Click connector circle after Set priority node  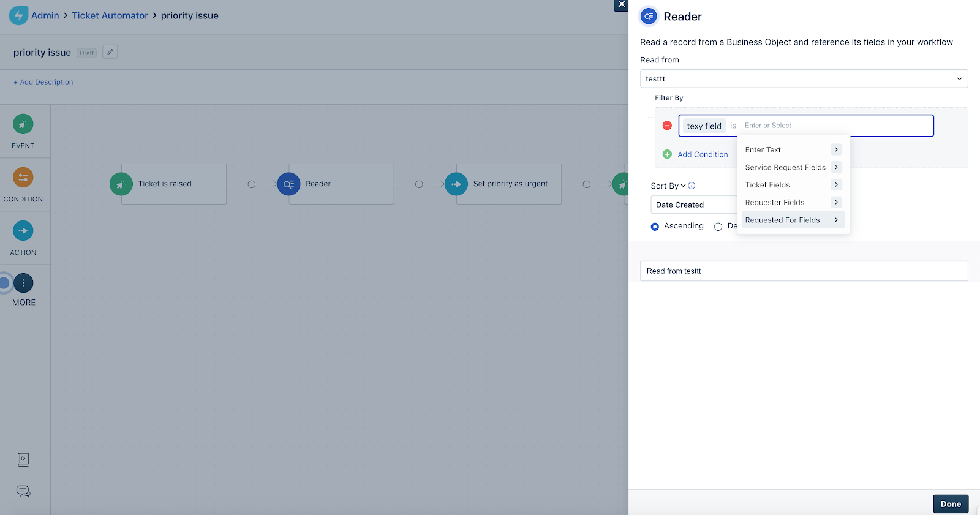click(x=587, y=184)
